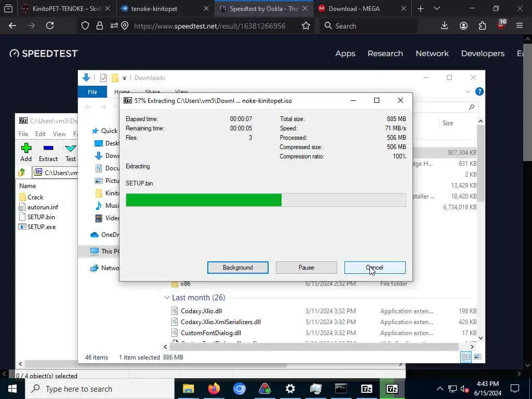
Task: Expand the Explorer ribbon chevron
Action: (x=468, y=91)
